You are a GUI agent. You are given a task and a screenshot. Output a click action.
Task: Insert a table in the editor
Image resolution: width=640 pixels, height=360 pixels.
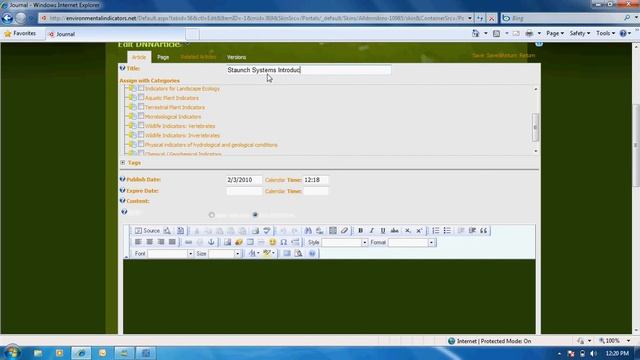(250, 242)
